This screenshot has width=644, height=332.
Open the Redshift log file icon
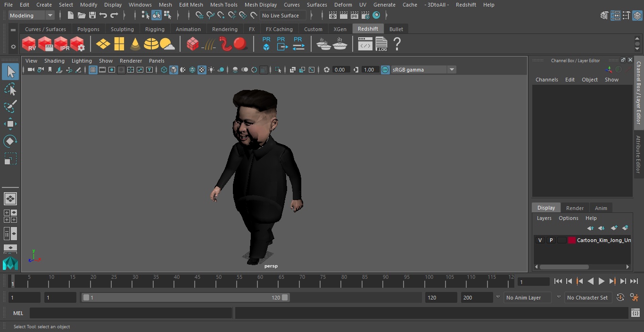(381, 44)
